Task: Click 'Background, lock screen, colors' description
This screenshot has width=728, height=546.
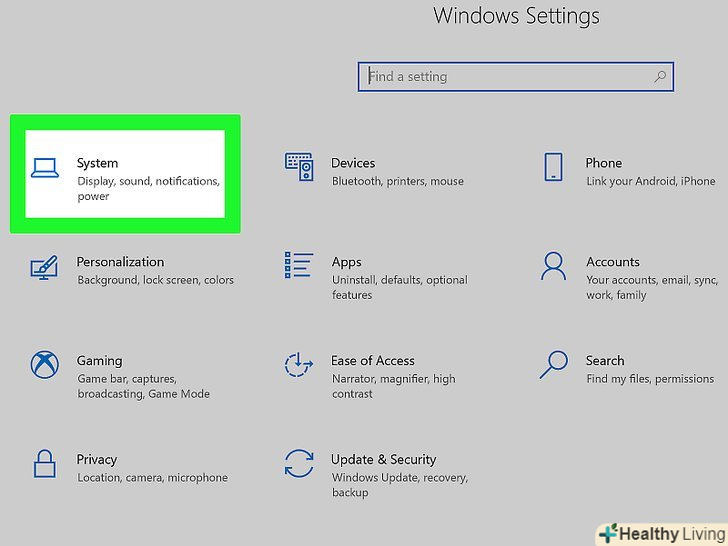Action: pyautogui.click(x=156, y=280)
